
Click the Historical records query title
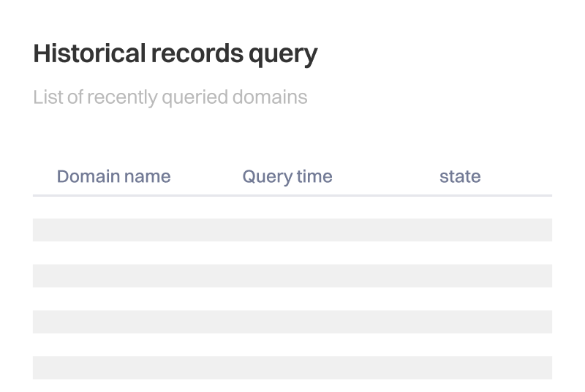[x=175, y=55]
